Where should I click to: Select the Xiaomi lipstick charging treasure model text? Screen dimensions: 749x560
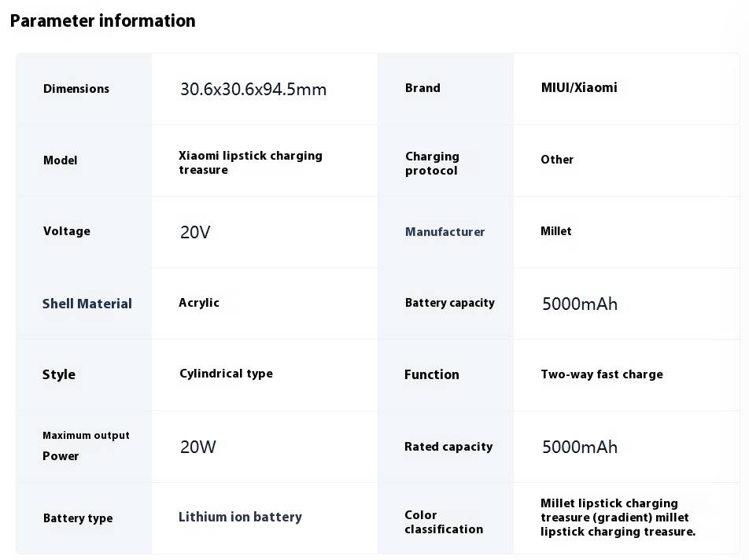250,163
